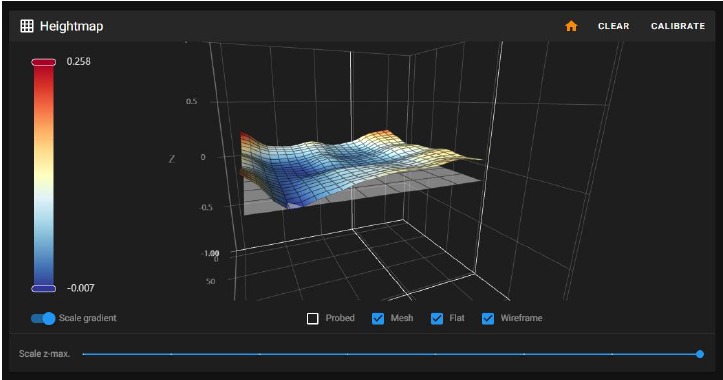Click the blue lower handle of the color scale
This screenshot has height=380, width=723.
[x=43, y=288]
